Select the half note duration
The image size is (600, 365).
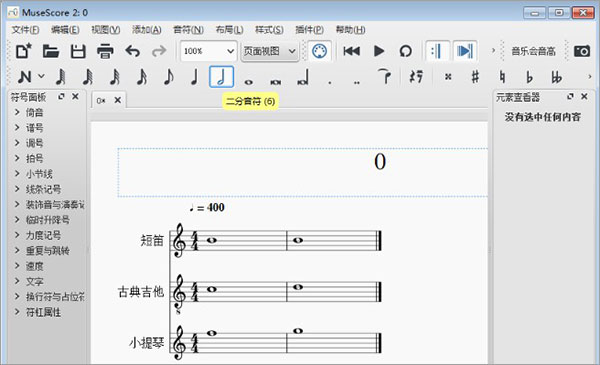pos(222,77)
